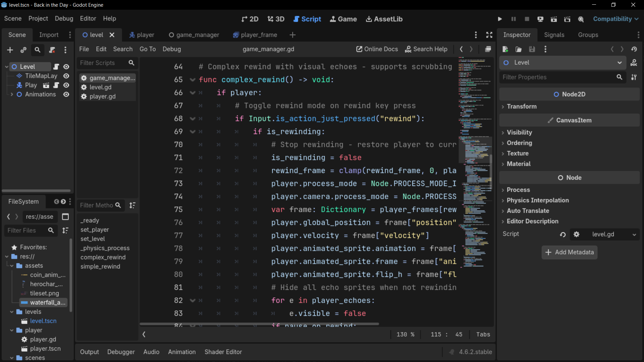This screenshot has height=362, width=644.
Task: Click the Run Current Scene icon
Action: (554, 19)
